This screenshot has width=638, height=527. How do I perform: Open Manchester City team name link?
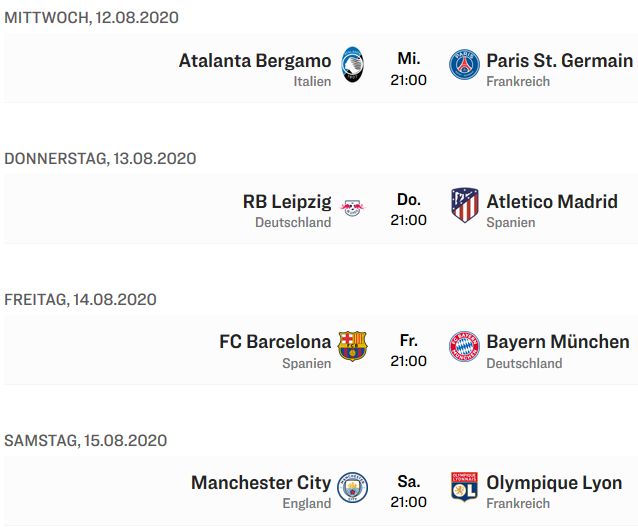point(261,483)
